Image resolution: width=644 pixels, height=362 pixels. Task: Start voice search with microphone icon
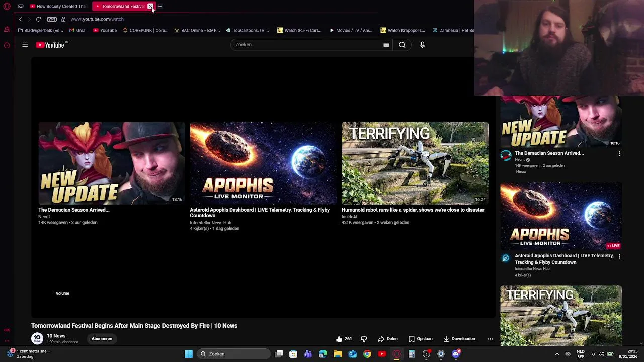coord(423,45)
